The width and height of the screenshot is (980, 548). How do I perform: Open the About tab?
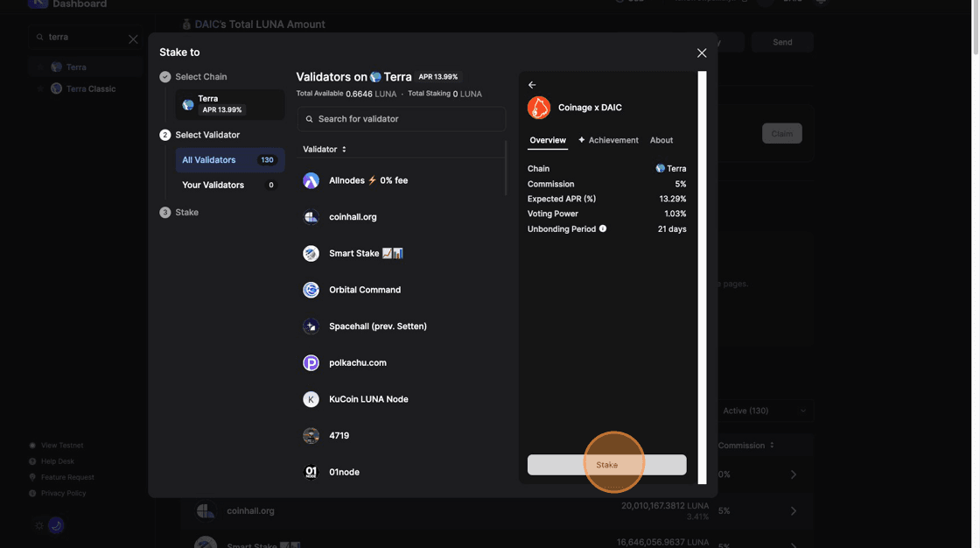point(661,140)
